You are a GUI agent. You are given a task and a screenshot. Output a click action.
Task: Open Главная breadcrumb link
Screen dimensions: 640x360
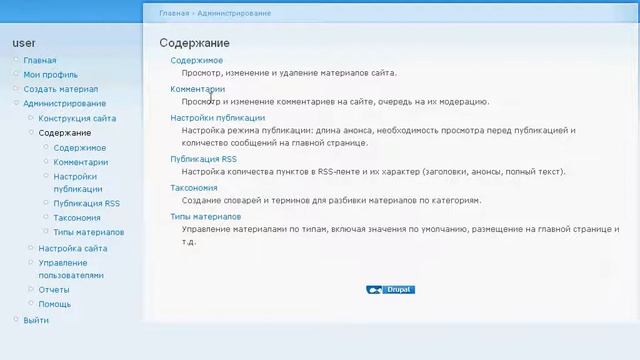coord(174,13)
